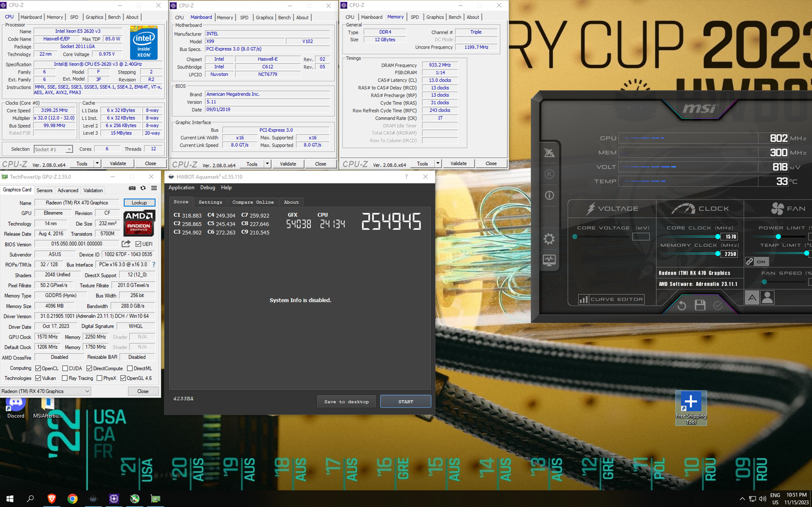Toggle the DirectCompute checkbox
The image size is (812, 507).
(89, 369)
